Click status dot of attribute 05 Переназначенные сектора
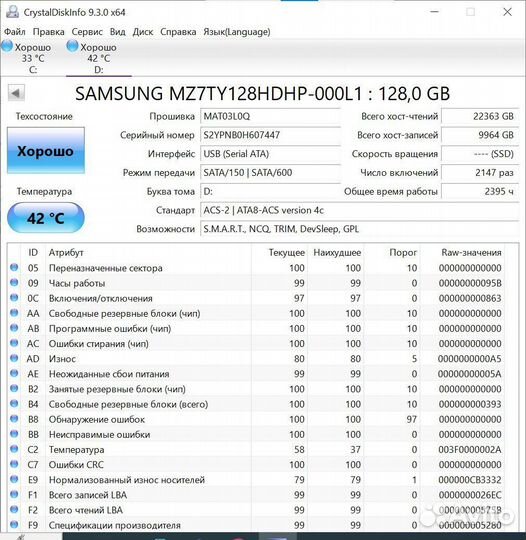The width and height of the screenshot is (526, 540). [x=14, y=267]
